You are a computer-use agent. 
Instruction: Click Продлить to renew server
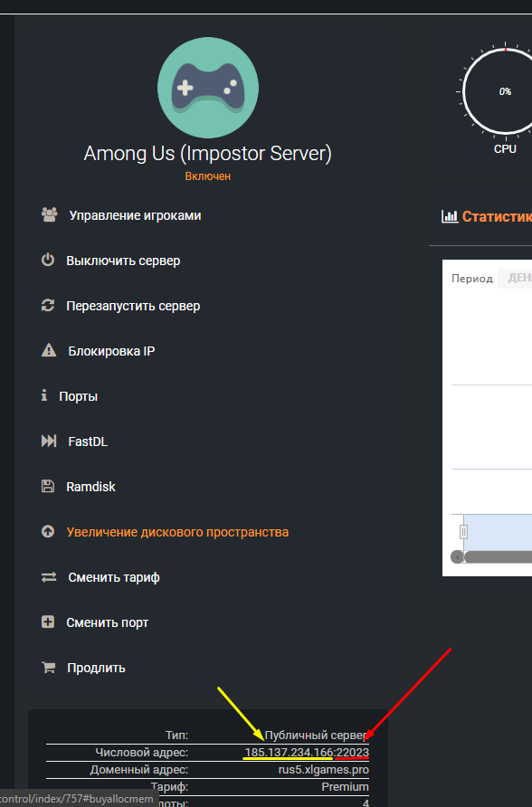(x=96, y=668)
